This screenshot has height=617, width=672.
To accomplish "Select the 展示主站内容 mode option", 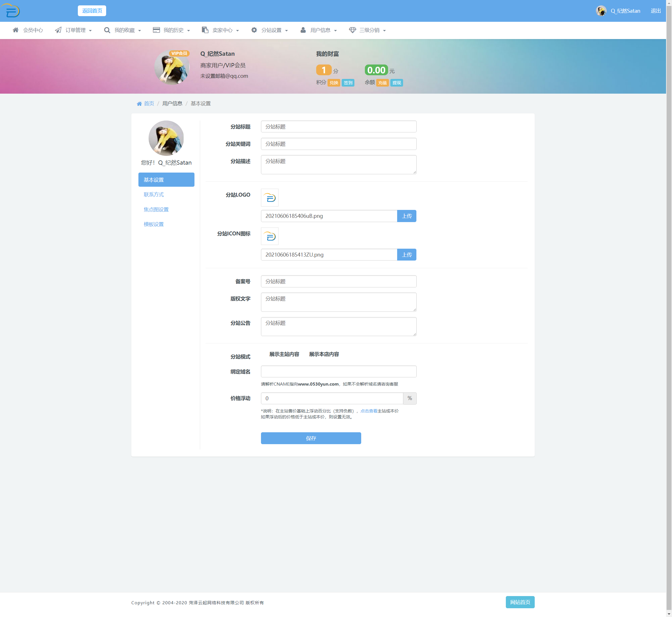I will pos(284,354).
